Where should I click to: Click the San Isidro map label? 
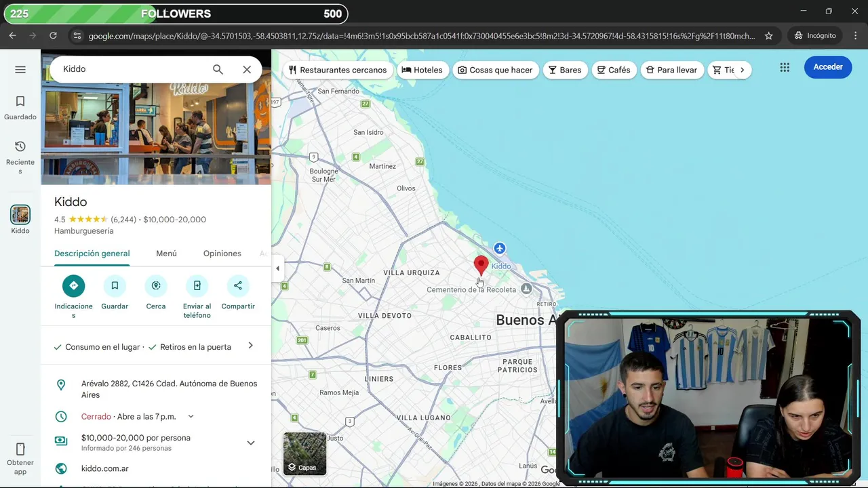[x=368, y=132]
